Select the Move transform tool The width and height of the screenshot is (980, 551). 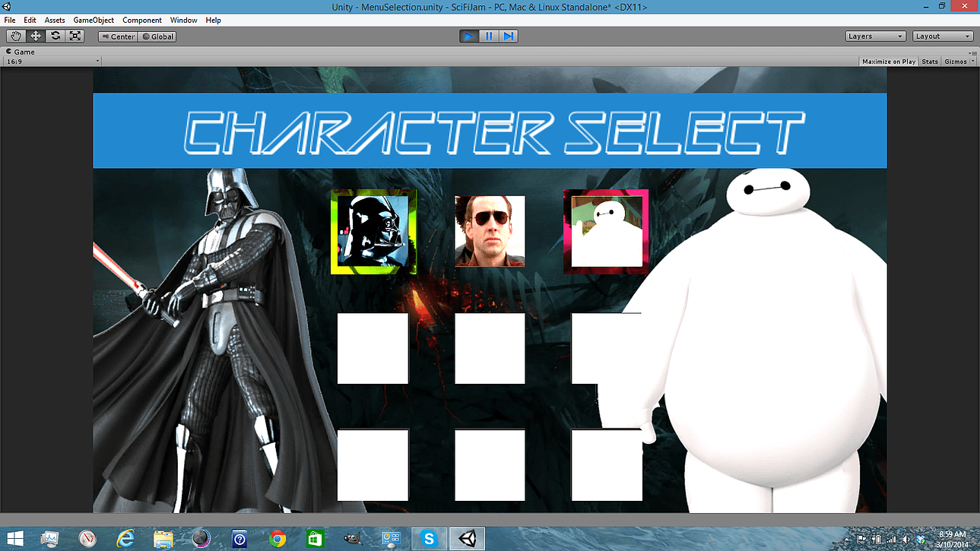coord(36,36)
